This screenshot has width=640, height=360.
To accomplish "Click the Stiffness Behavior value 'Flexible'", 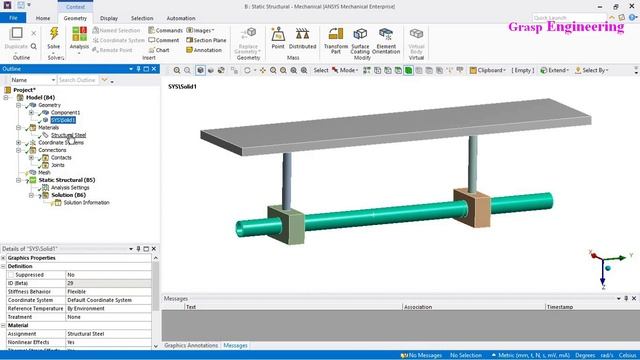I will tap(108, 291).
